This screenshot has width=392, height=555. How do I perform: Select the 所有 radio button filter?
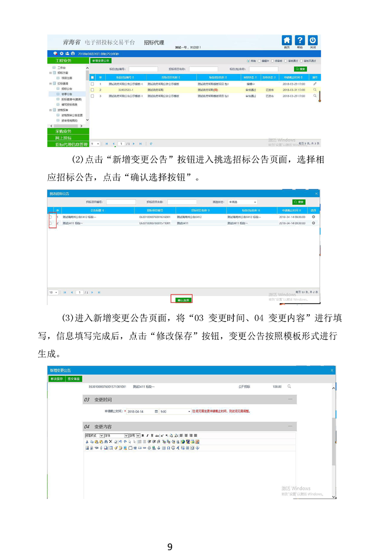[248, 61]
